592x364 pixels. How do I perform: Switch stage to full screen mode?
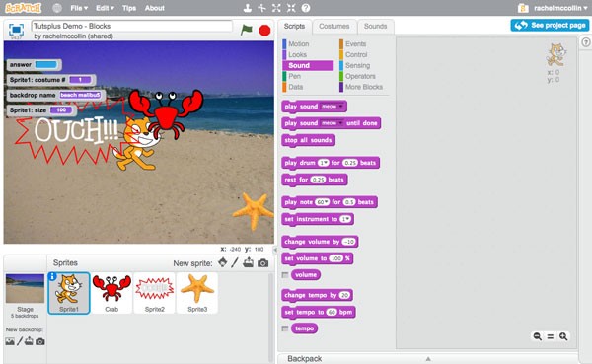pos(16,30)
